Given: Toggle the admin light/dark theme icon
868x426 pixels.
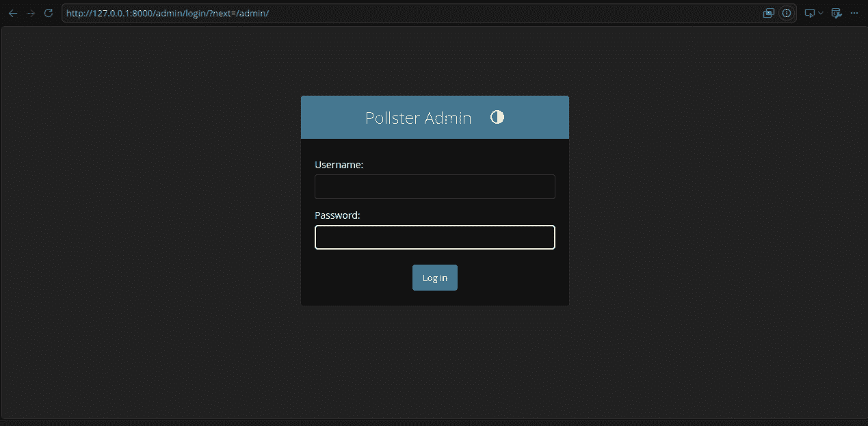Looking at the screenshot, I should (x=497, y=117).
